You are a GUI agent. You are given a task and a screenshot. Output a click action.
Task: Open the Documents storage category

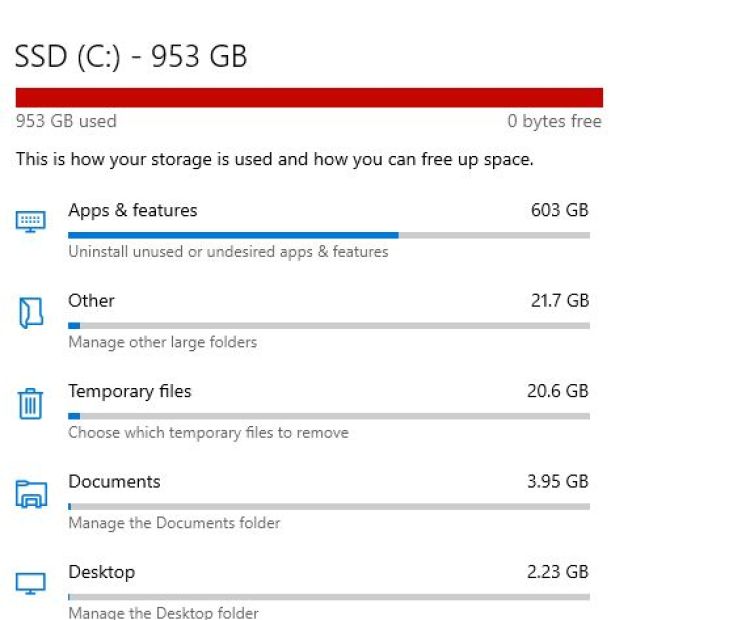(x=114, y=482)
